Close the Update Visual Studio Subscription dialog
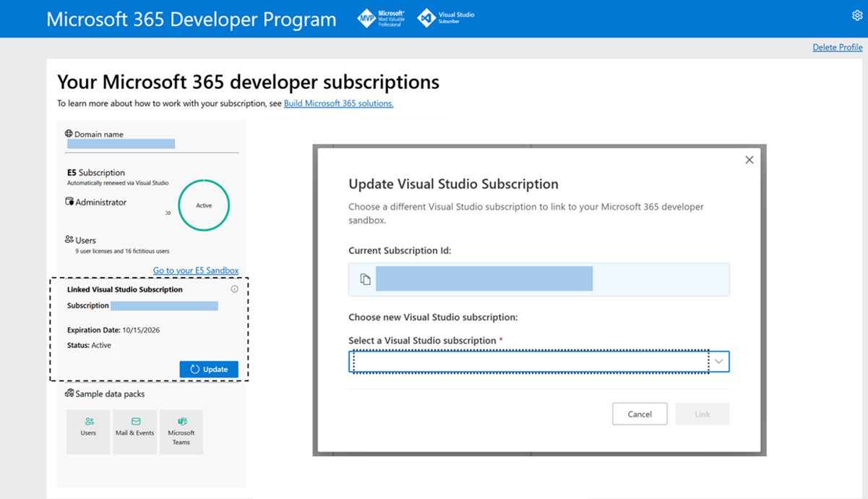The image size is (868, 499). coord(749,160)
